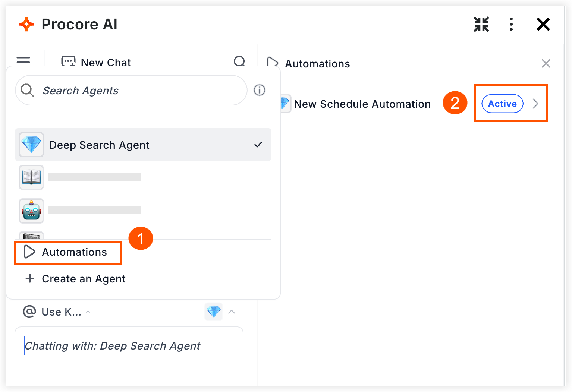Open Automations from the agent menu
The height and width of the screenshot is (392, 572).
pyautogui.click(x=68, y=252)
